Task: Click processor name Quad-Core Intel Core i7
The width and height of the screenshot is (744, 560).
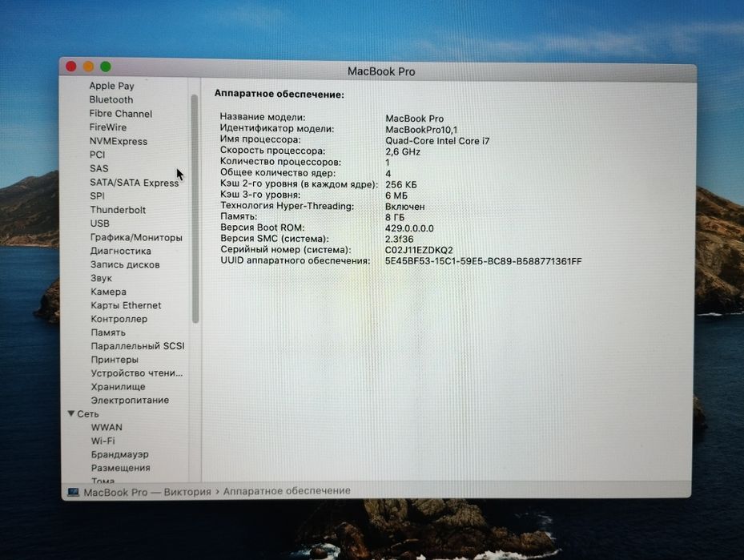Action: point(437,141)
